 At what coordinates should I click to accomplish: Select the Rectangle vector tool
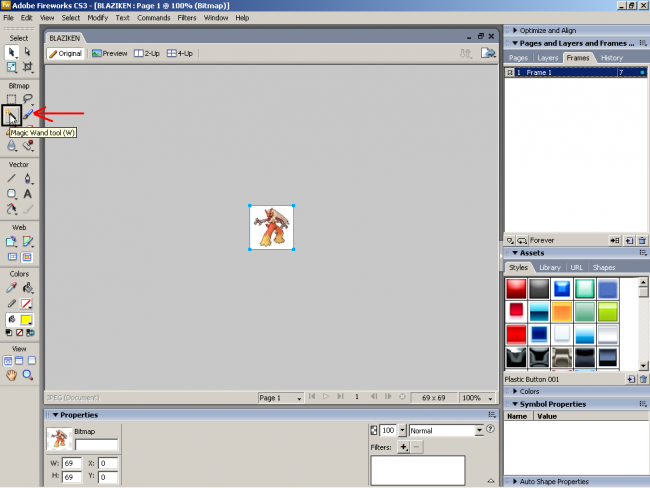(x=11, y=194)
